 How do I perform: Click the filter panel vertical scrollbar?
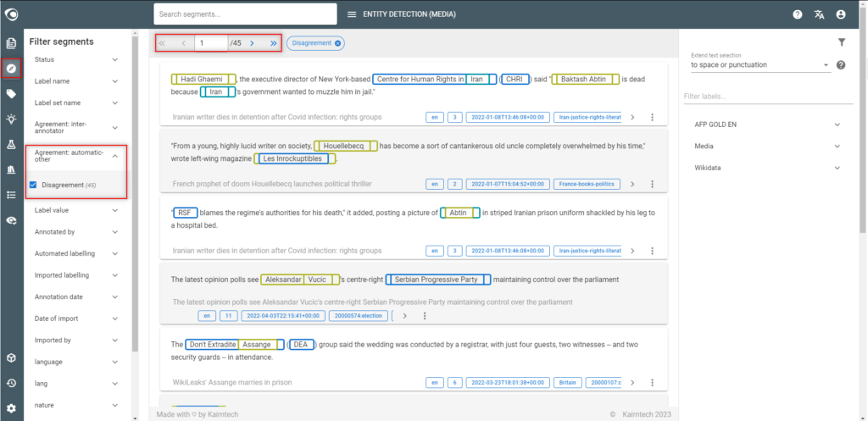pyautogui.click(x=135, y=194)
